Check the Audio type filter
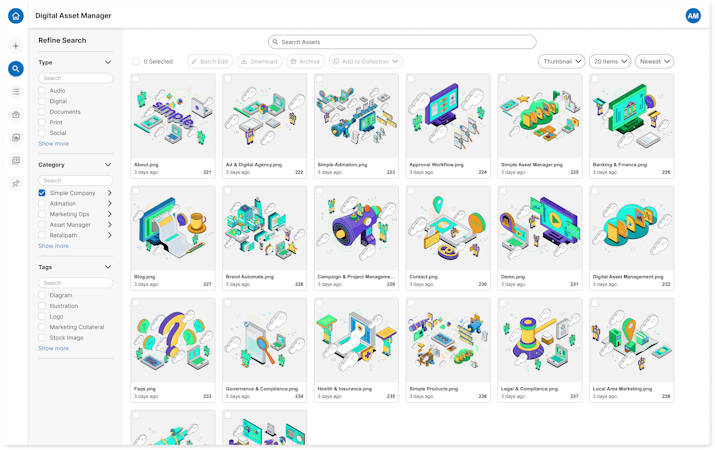The image size is (715, 450). pos(42,91)
